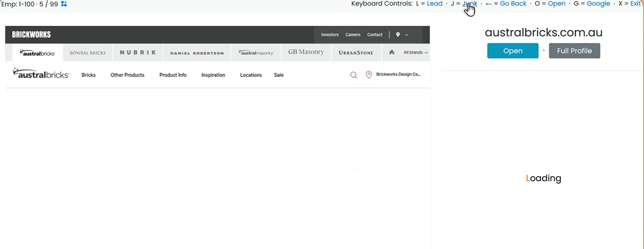Open the Other Products menu
Screen dimensions: 644x249
tap(127, 75)
